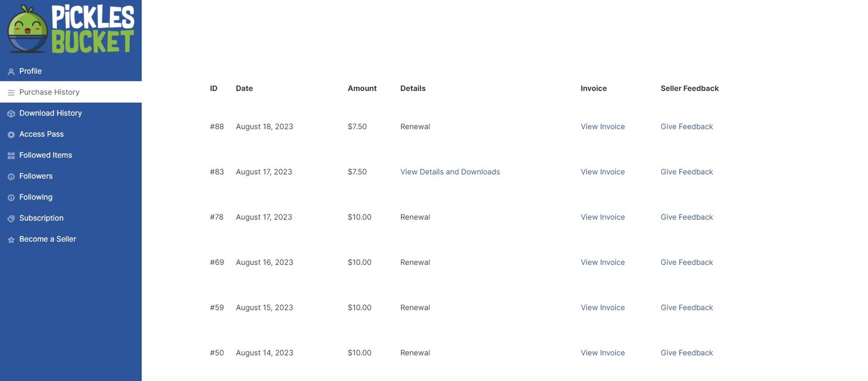Screen dimensions: 868x381
Task: View the invoice for order #88
Action: [x=602, y=126]
